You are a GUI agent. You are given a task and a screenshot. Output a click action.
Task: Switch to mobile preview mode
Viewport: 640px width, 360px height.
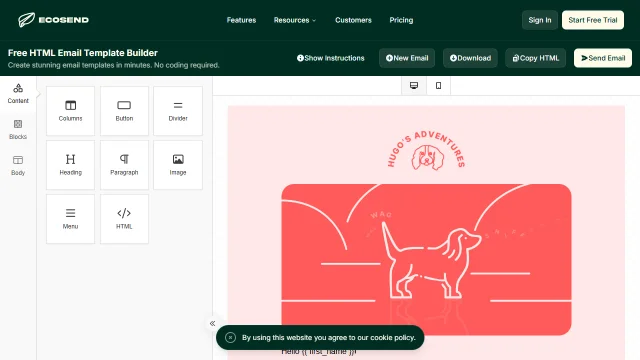(438, 86)
